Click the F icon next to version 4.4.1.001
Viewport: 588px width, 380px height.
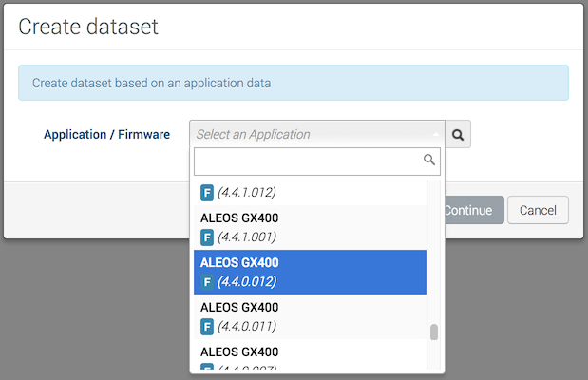pyautogui.click(x=207, y=237)
